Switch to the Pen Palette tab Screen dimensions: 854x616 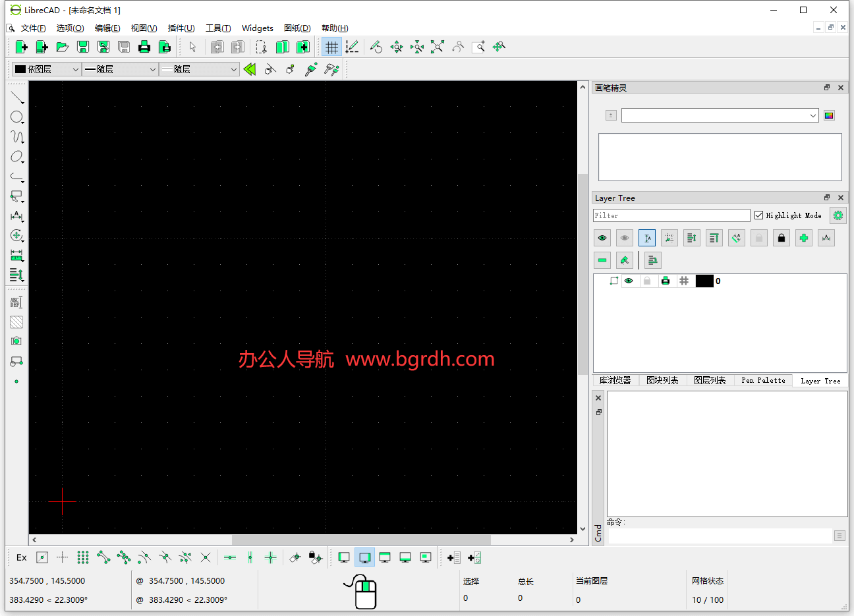(762, 381)
